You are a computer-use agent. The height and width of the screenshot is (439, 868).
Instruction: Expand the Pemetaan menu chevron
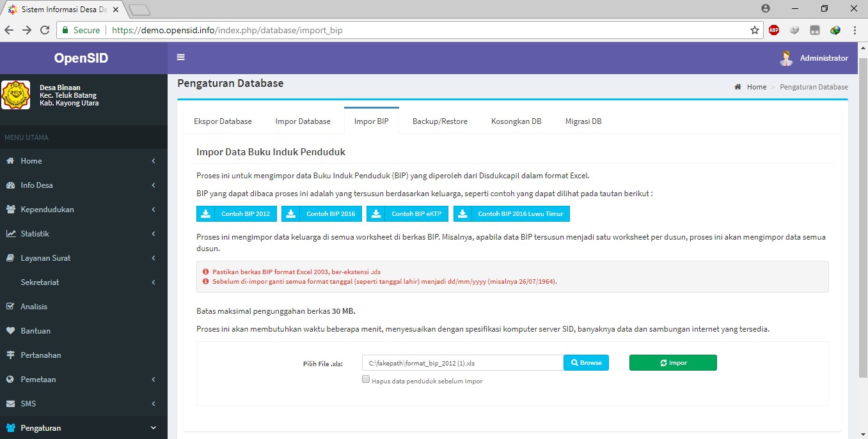pos(154,380)
